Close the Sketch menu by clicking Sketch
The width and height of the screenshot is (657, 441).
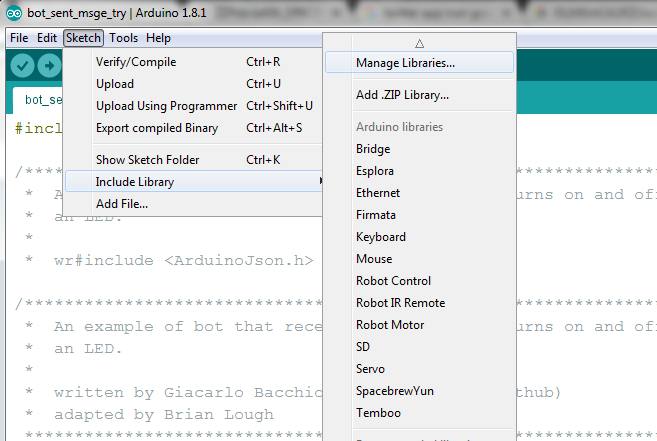83,38
